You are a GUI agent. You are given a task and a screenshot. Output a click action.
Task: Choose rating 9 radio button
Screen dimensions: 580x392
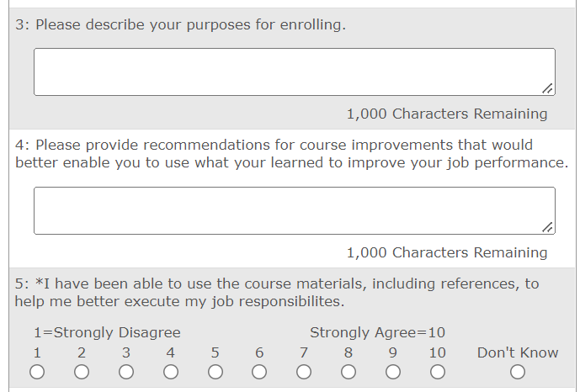(x=392, y=372)
